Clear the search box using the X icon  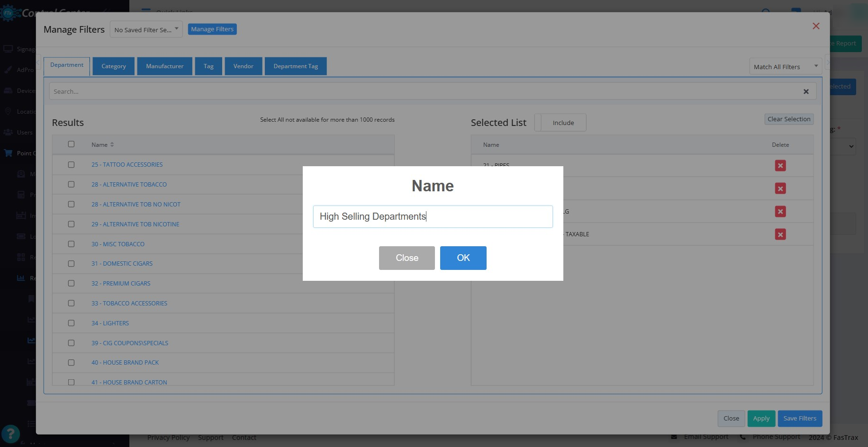[806, 91]
